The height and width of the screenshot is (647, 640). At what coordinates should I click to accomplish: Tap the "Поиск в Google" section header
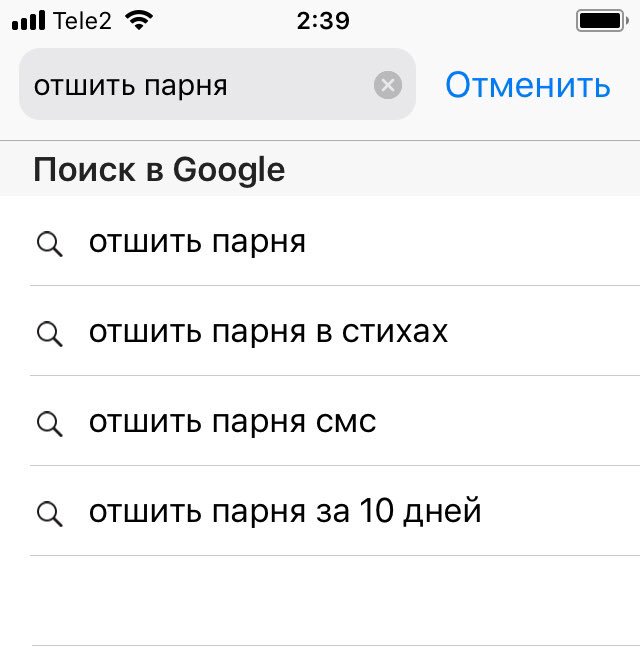point(320,168)
